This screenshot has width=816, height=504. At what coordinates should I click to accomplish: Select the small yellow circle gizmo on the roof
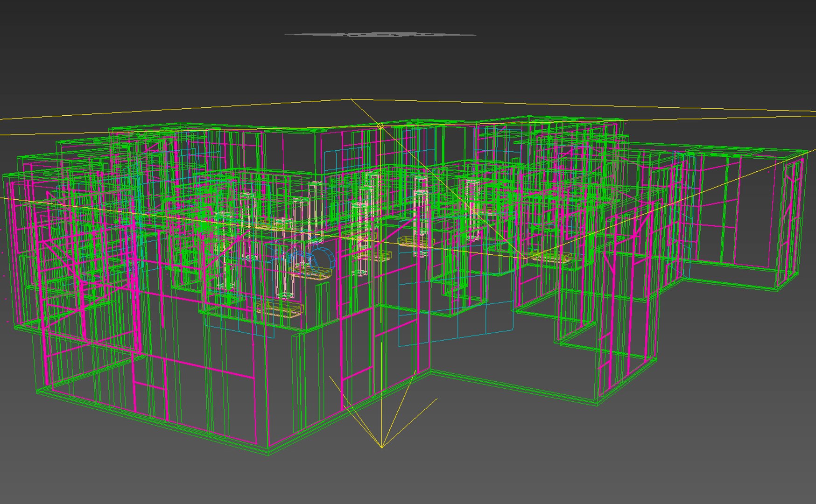380,126
